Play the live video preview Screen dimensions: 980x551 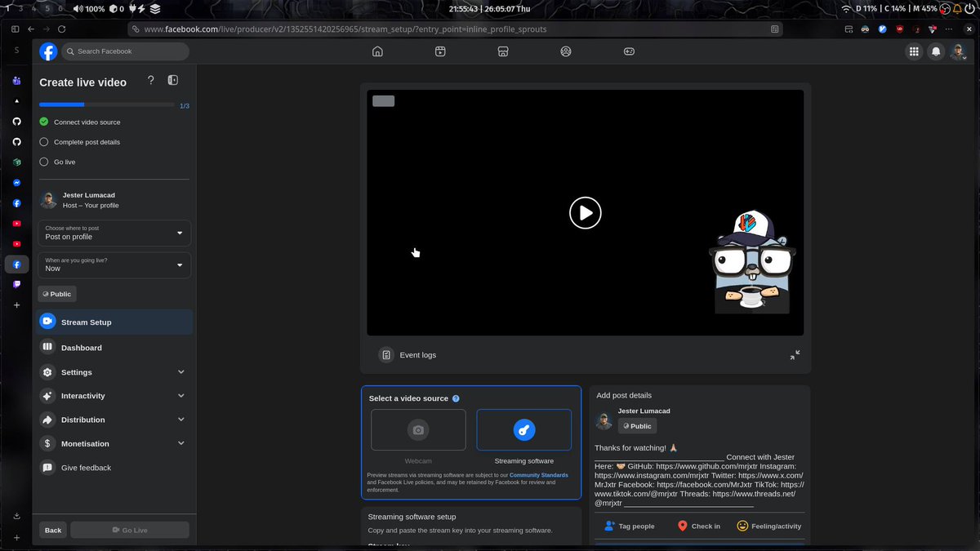(586, 213)
